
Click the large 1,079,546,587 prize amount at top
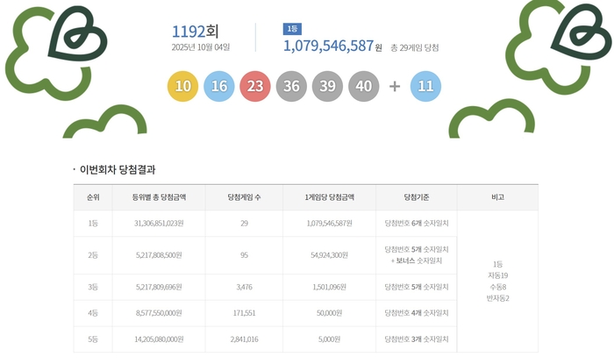[x=328, y=46]
